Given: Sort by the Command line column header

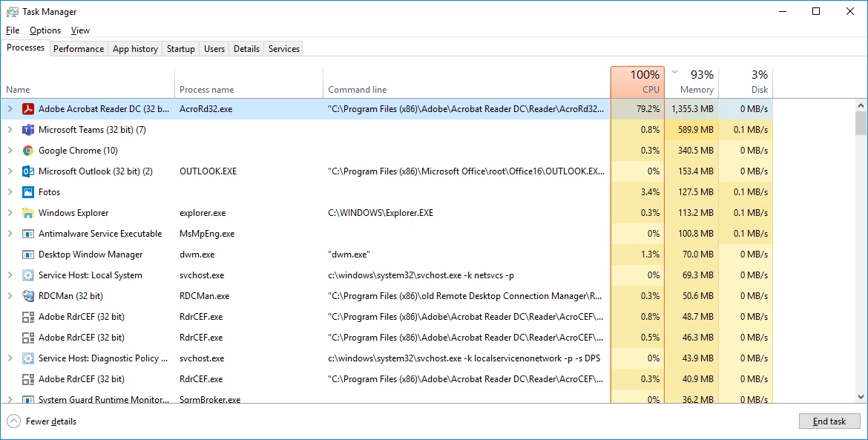Looking at the screenshot, I should coord(467,82).
